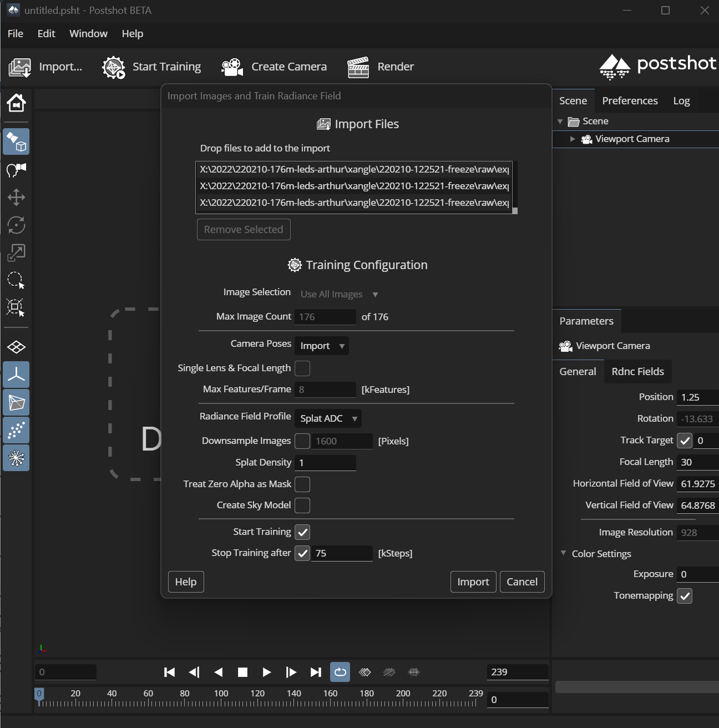Open the Rdnc Fields tab
The image size is (719, 728).
(x=637, y=371)
